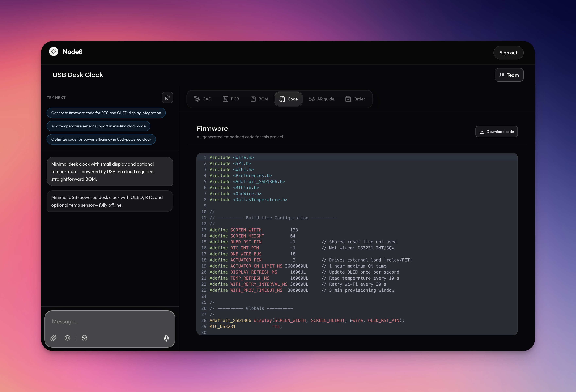Click the Sign out button
The width and height of the screenshot is (576, 392).
coord(508,53)
